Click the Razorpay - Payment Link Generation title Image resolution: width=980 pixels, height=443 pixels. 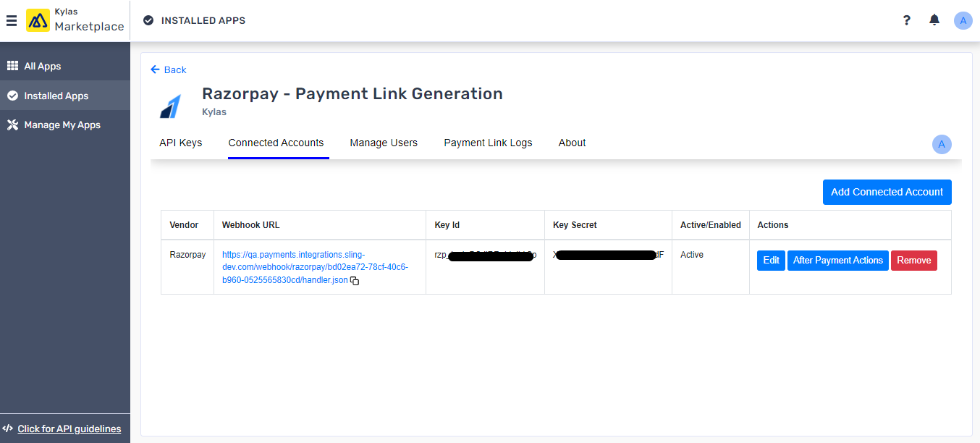coord(352,93)
